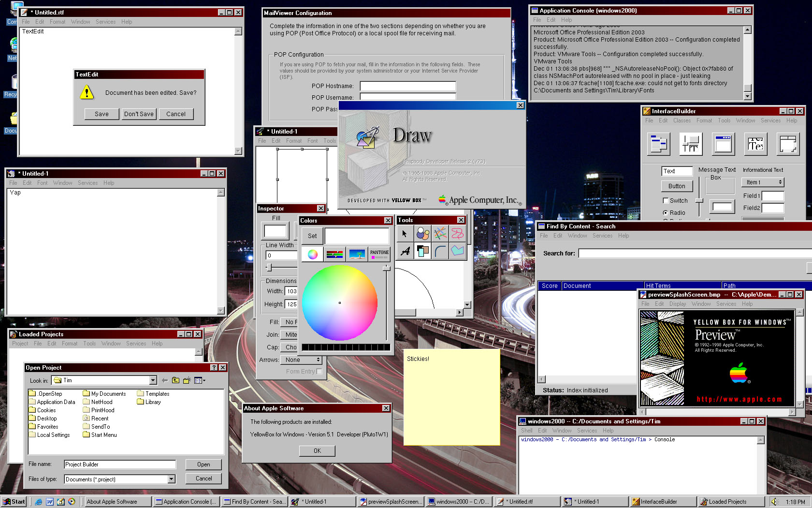
Task: Click OK in About Apple Software
Action: tap(317, 451)
